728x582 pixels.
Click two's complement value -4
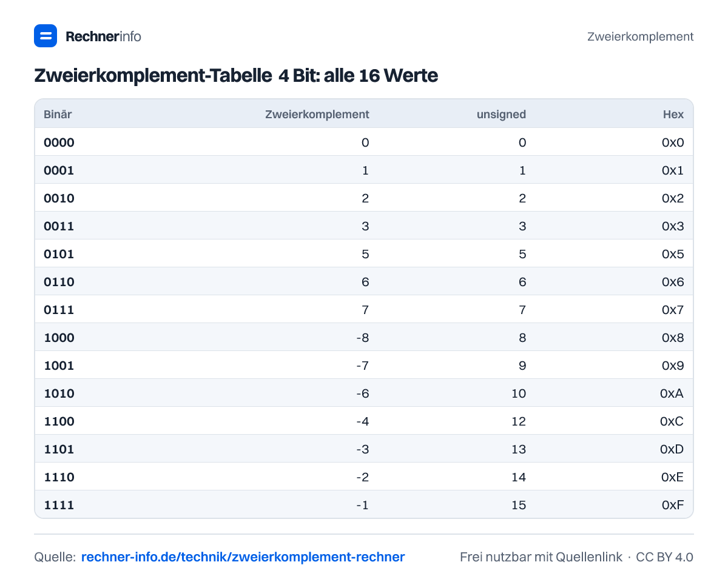tap(363, 421)
